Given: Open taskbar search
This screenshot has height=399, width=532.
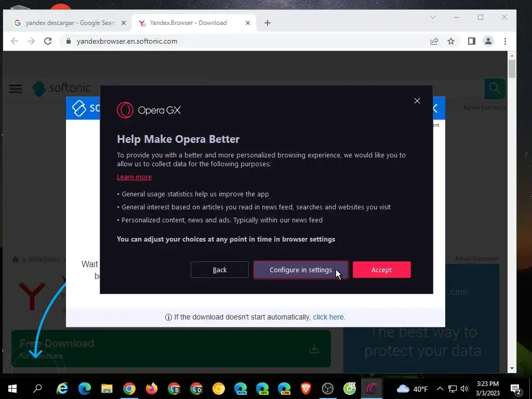Looking at the screenshot, I should [37, 389].
